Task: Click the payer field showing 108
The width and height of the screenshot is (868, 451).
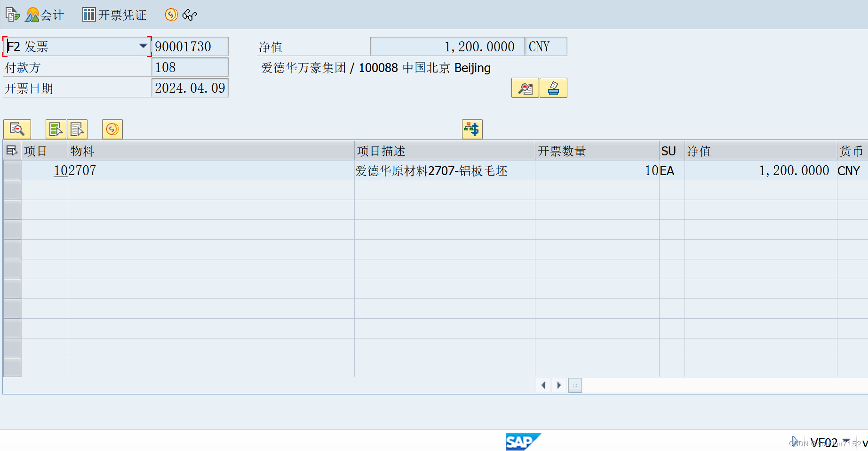Action: [x=190, y=67]
